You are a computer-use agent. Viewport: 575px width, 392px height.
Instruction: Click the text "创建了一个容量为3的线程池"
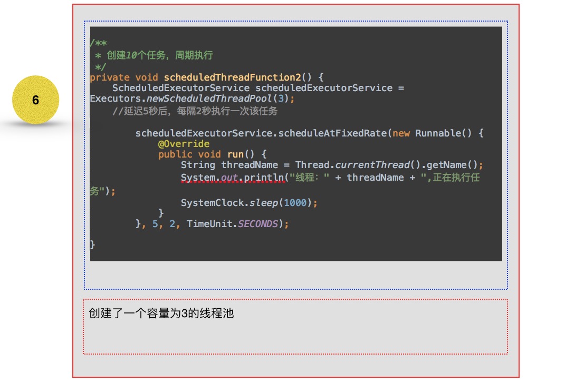pyautogui.click(x=161, y=313)
